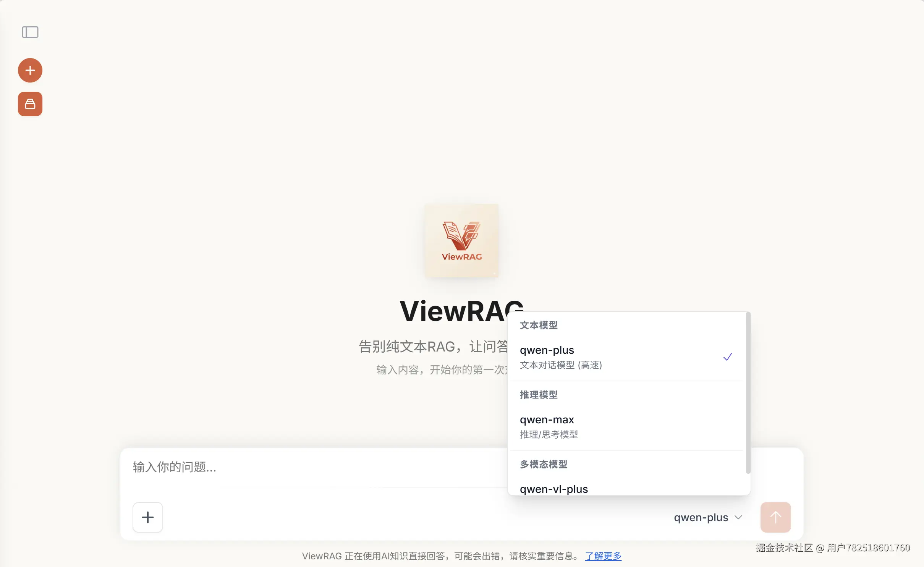
Task: Choose the qwen-max reasoning model
Action: (626, 427)
